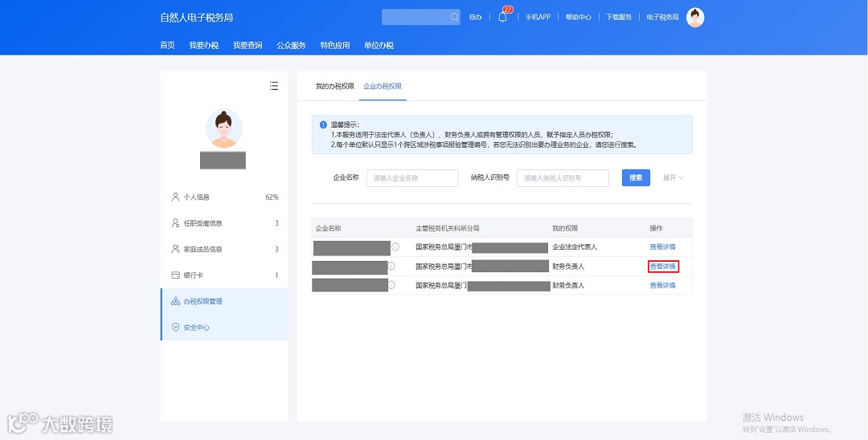The image size is (868, 440).
Task: Click the 银行卡 card icon
Action: point(175,275)
